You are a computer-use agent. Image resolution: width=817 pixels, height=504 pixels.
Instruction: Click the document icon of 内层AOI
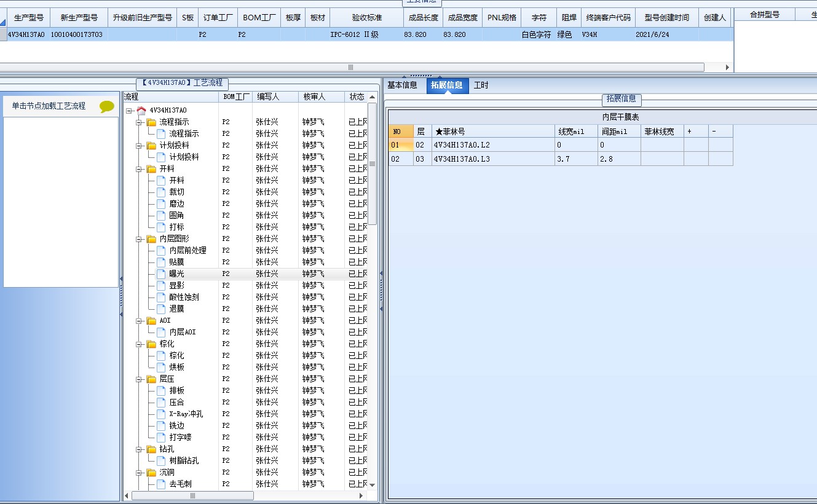pos(161,332)
